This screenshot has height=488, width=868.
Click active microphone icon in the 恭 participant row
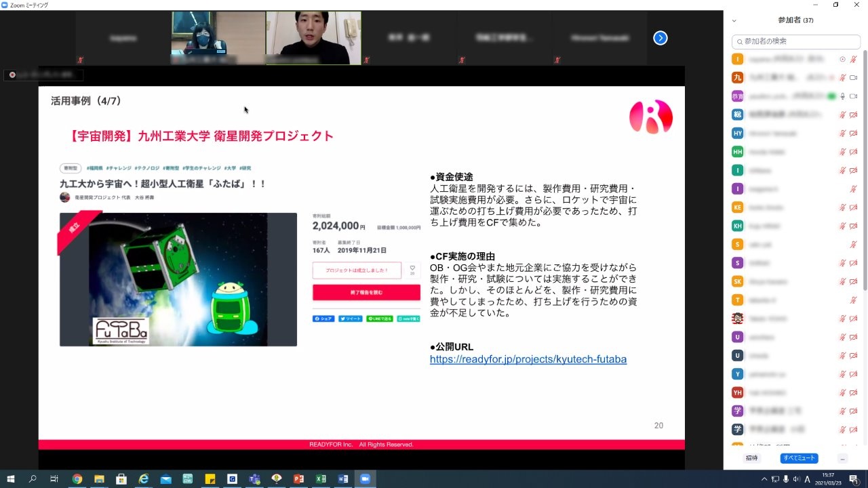[843, 96]
